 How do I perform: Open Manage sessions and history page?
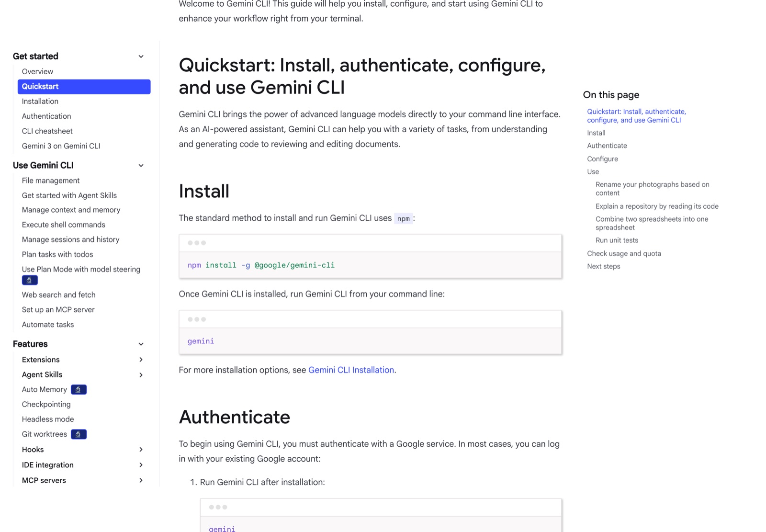click(70, 239)
